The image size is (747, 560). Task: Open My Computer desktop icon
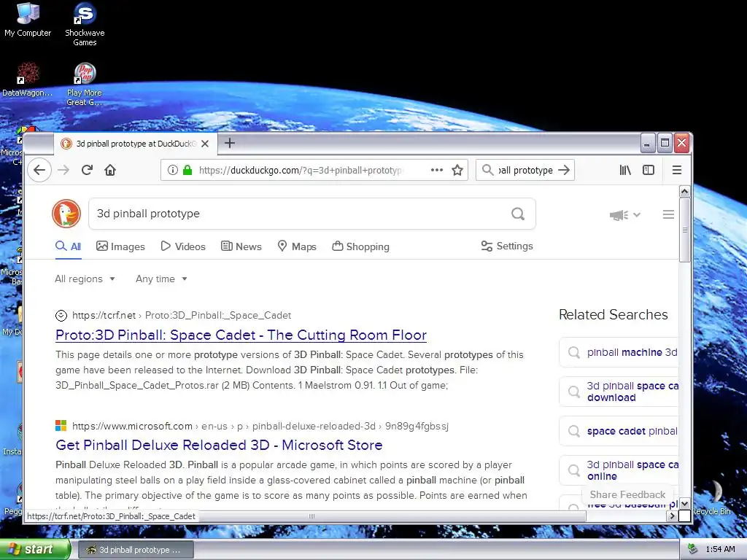pos(28,20)
